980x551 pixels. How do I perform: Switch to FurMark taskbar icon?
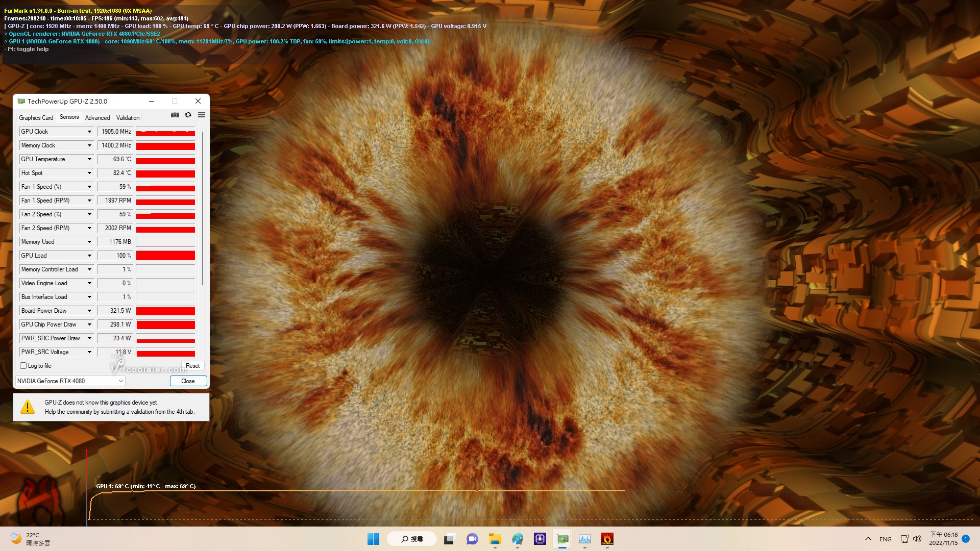(x=607, y=539)
